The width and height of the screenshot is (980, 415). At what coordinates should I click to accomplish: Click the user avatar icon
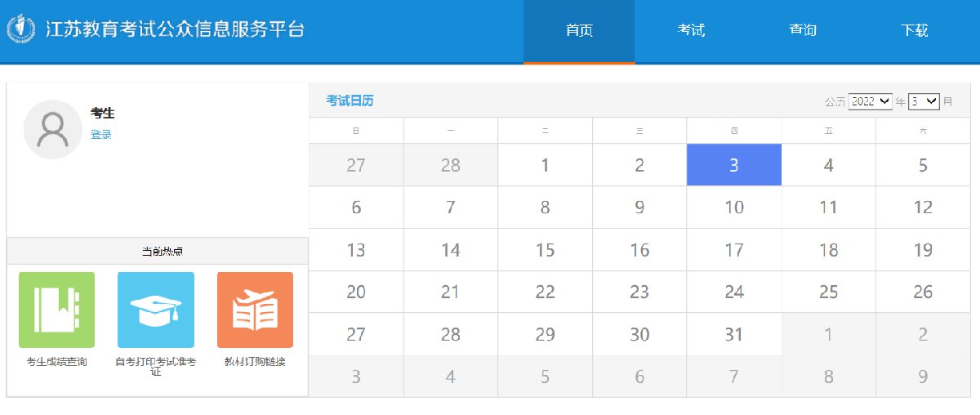[x=53, y=130]
